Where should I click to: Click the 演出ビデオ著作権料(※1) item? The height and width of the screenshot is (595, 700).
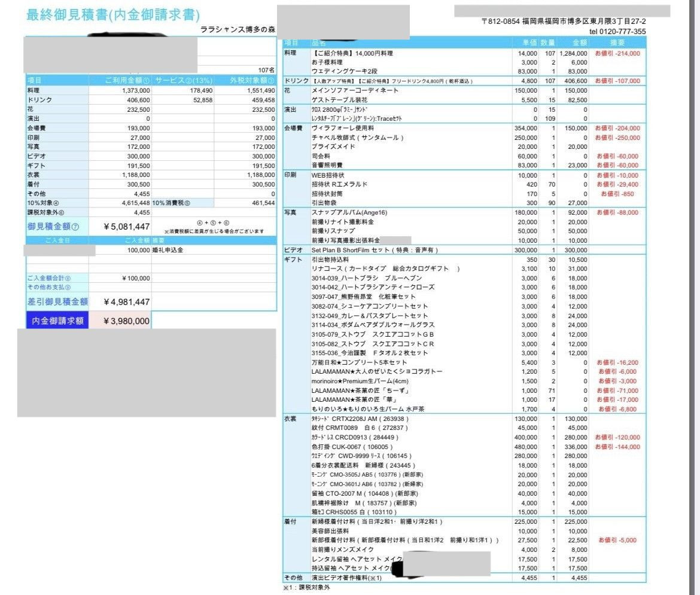click(346, 578)
